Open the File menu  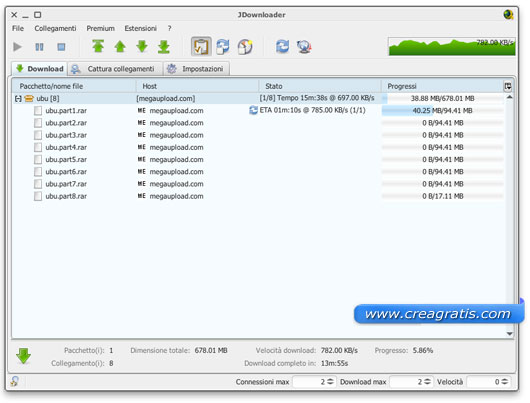tap(18, 28)
